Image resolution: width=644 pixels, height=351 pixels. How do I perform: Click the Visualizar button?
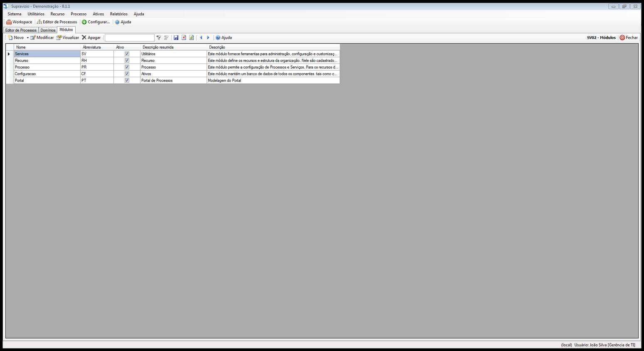pos(68,37)
